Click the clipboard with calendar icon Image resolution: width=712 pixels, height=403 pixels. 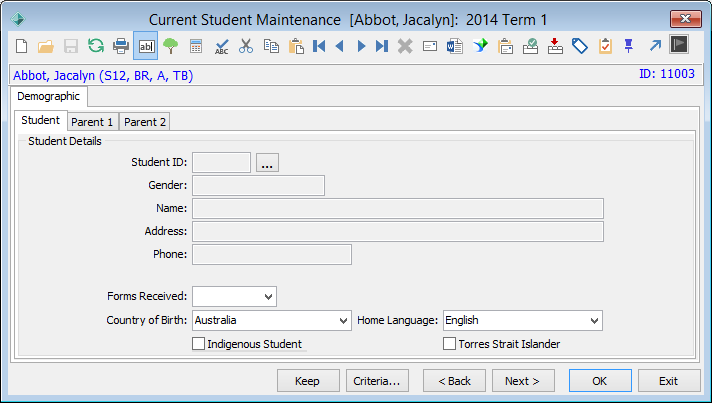pos(505,46)
